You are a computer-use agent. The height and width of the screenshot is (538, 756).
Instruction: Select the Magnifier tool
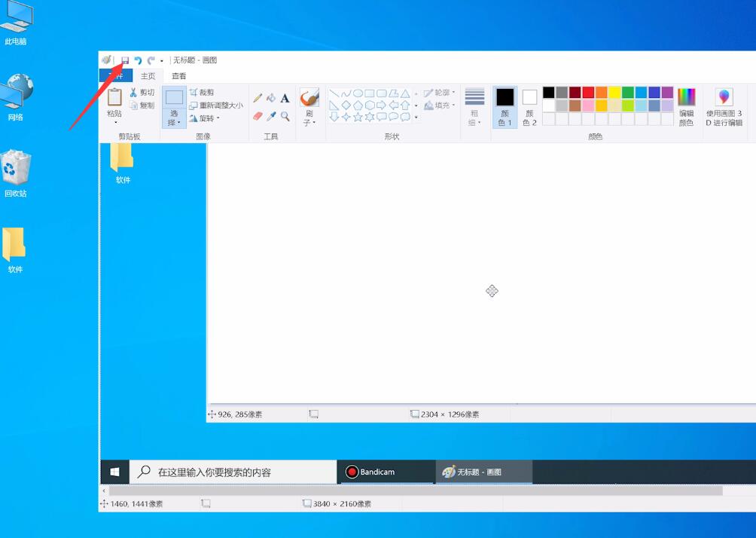pos(285,116)
